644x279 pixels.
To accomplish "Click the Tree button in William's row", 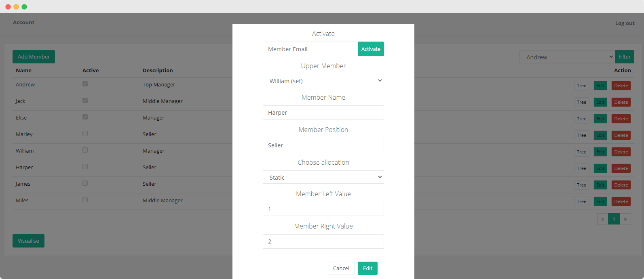I will tap(581, 152).
